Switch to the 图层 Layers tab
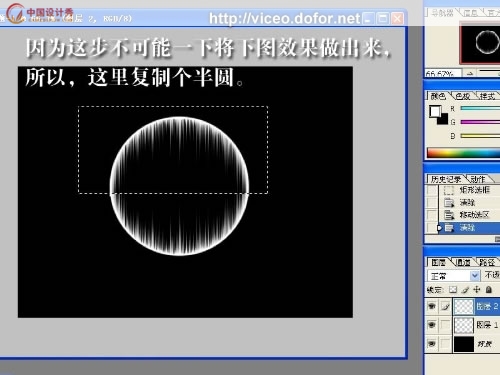This screenshot has height=375, width=500. click(438, 262)
